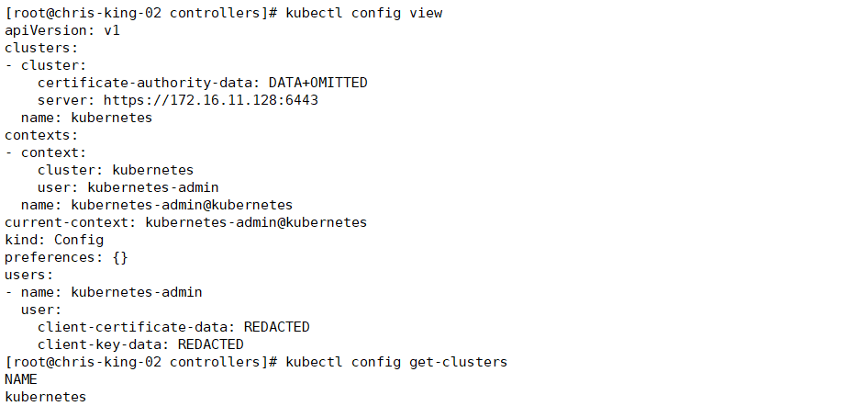
Task: Click the "preferences: {}" line
Action: (x=66, y=257)
